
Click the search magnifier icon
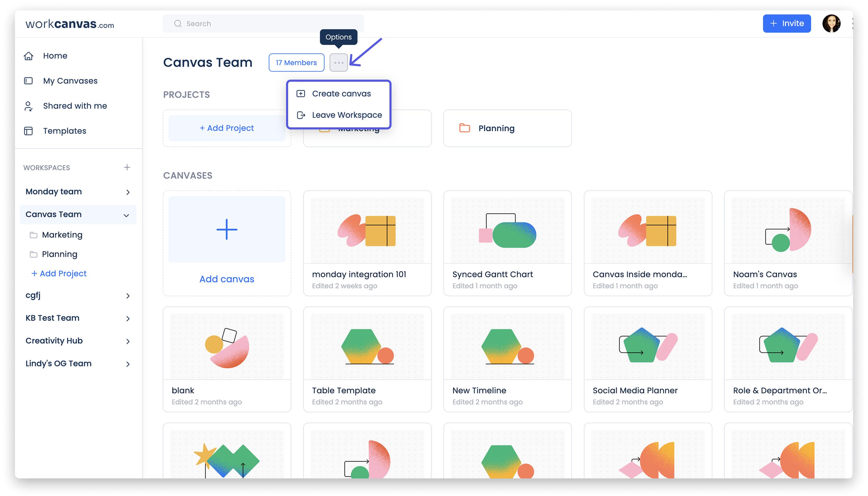(x=178, y=24)
